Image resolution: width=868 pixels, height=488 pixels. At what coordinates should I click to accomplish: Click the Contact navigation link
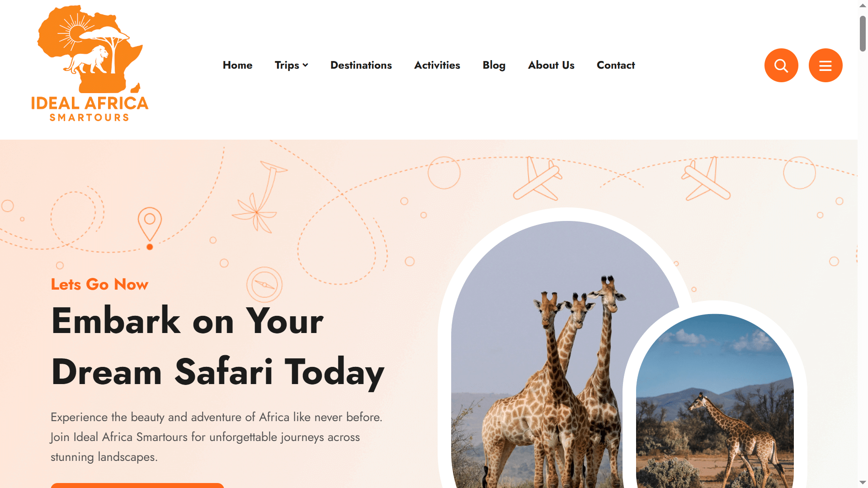click(616, 65)
